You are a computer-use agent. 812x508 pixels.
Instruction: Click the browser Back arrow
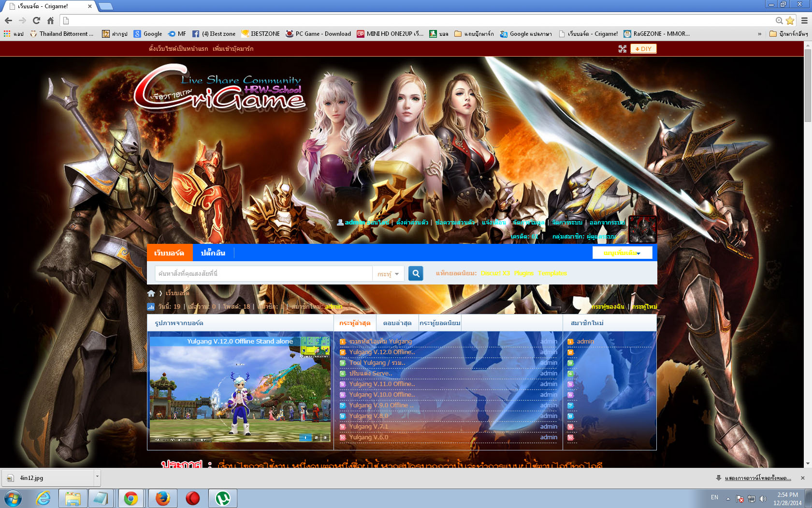8,20
